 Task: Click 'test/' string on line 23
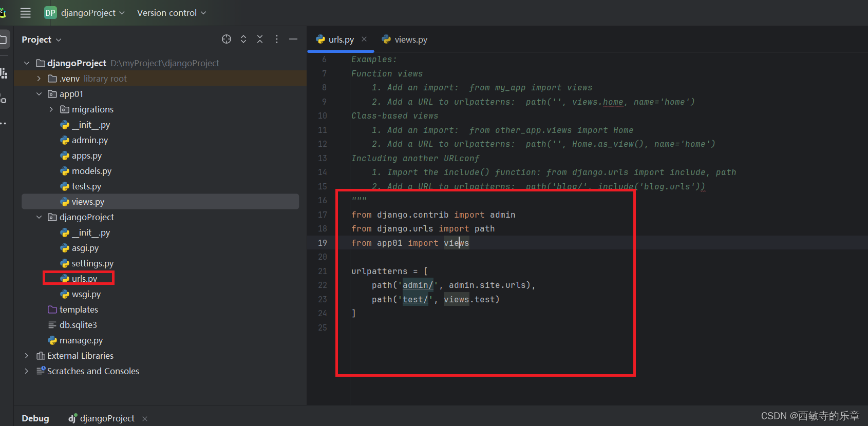(416, 299)
